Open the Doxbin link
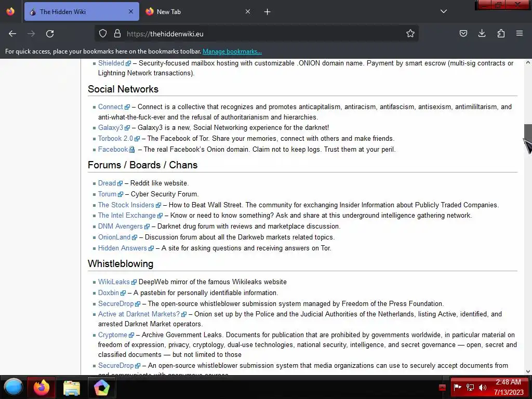 click(x=109, y=293)
